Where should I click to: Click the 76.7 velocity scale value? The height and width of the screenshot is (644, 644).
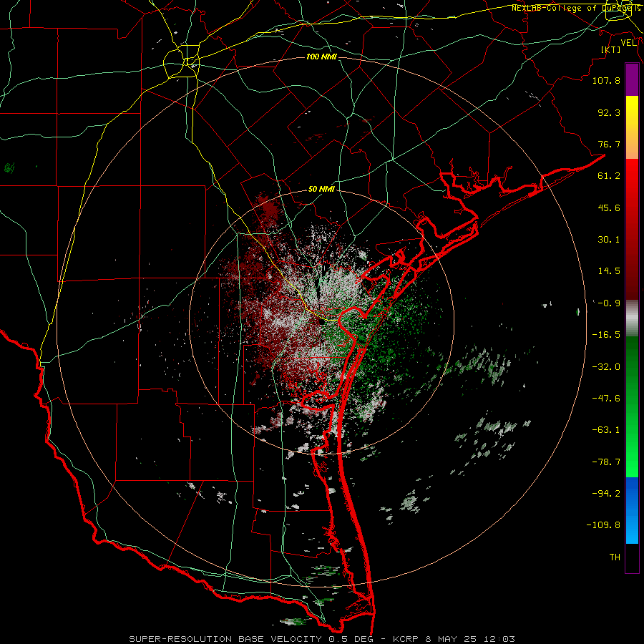pos(609,144)
